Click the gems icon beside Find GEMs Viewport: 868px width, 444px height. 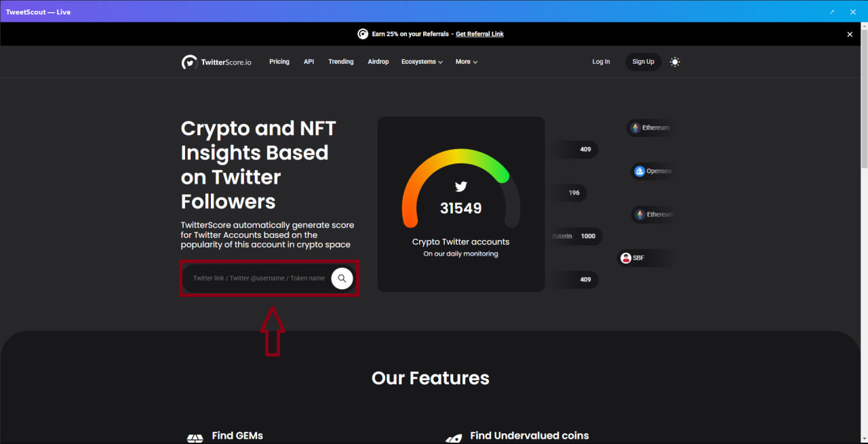[x=195, y=437]
